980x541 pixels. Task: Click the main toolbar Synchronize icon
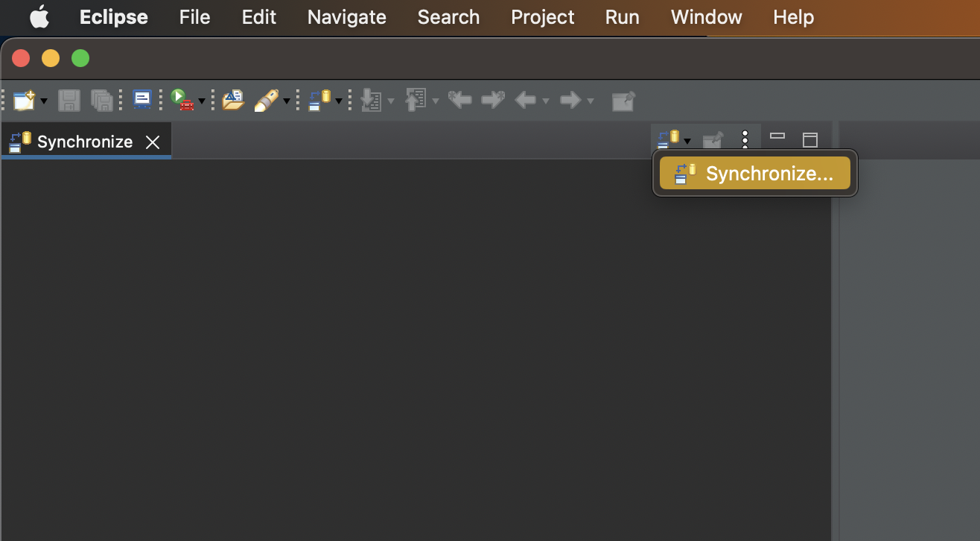click(319, 100)
